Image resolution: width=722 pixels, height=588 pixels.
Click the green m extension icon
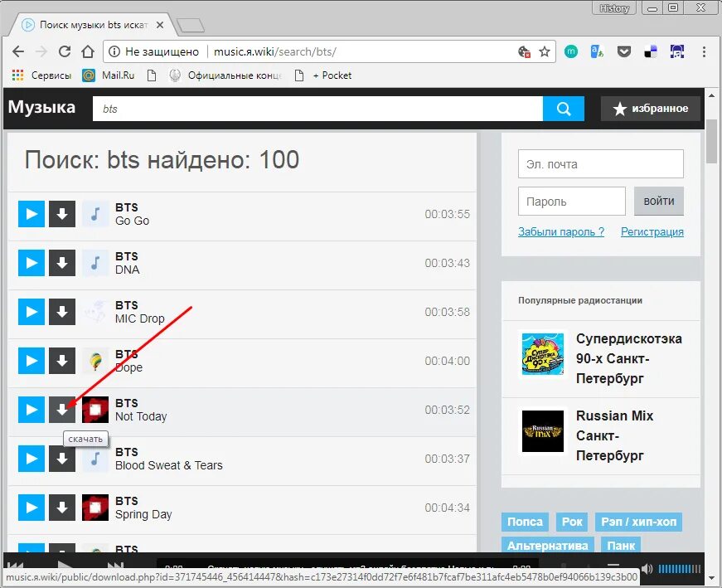pyautogui.click(x=571, y=51)
